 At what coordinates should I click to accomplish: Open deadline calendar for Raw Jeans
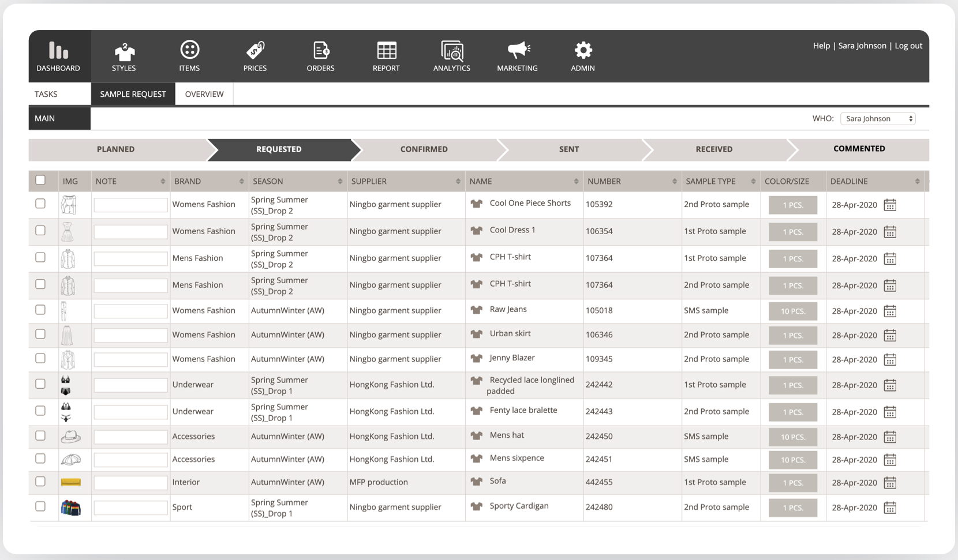[x=890, y=311]
